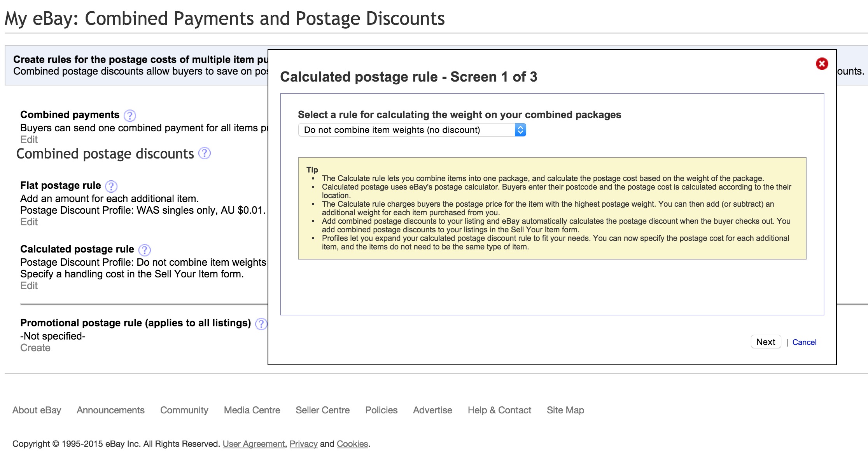Click the help icon next to Flat postage rule

(113, 185)
